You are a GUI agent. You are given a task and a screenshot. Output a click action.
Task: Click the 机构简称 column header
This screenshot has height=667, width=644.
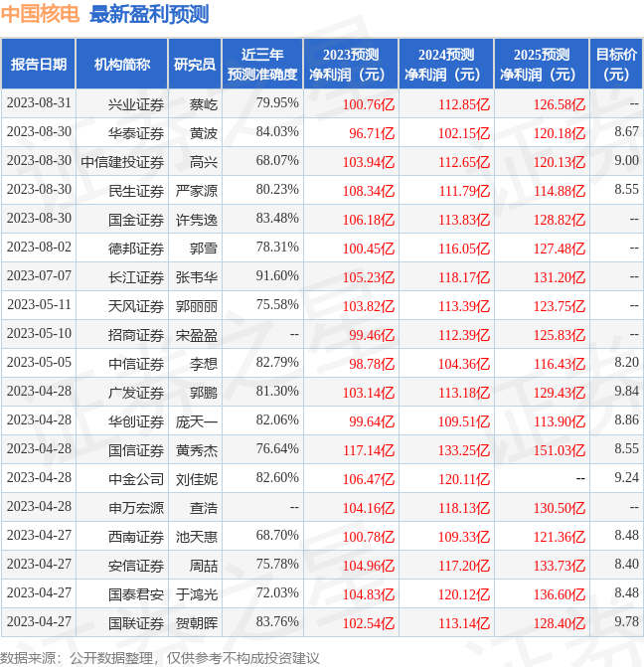click(x=122, y=65)
